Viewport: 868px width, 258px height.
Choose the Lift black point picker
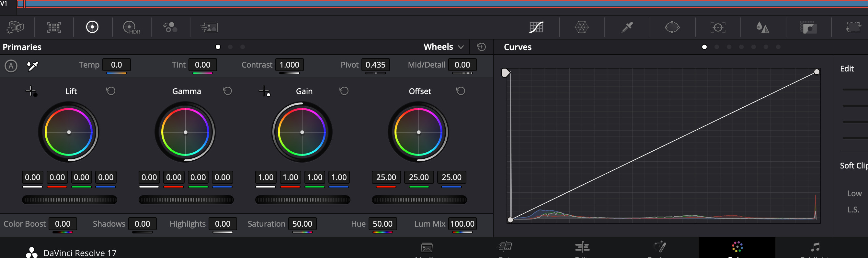[x=31, y=91]
